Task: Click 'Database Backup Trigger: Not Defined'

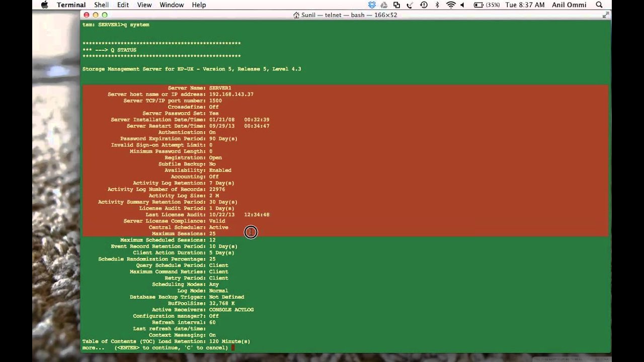Action: pos(187,297)
